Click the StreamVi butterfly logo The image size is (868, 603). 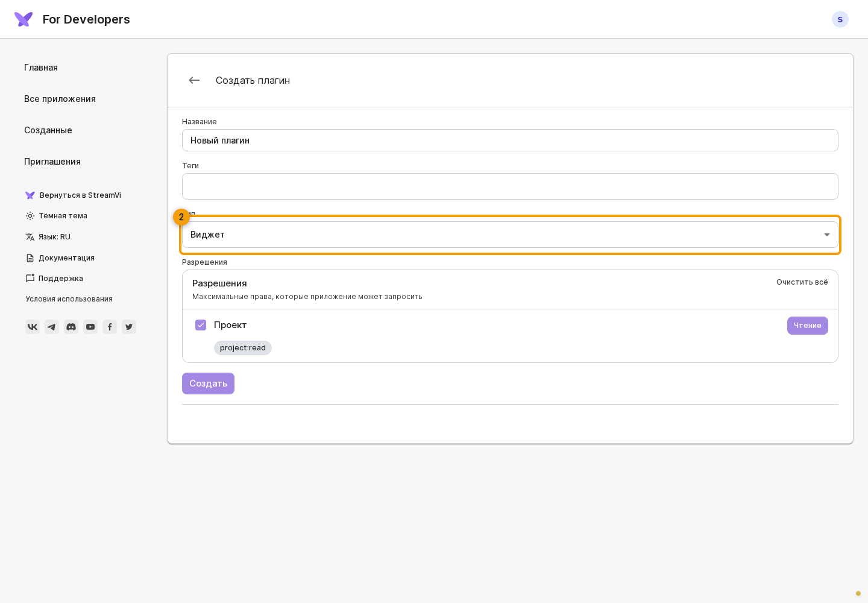pos(24,19)
